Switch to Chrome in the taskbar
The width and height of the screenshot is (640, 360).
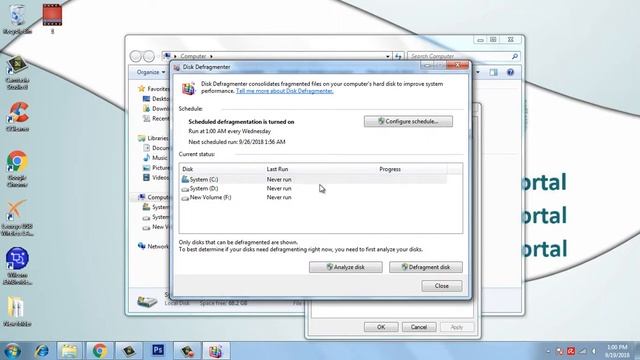click(x=100, y=351)
